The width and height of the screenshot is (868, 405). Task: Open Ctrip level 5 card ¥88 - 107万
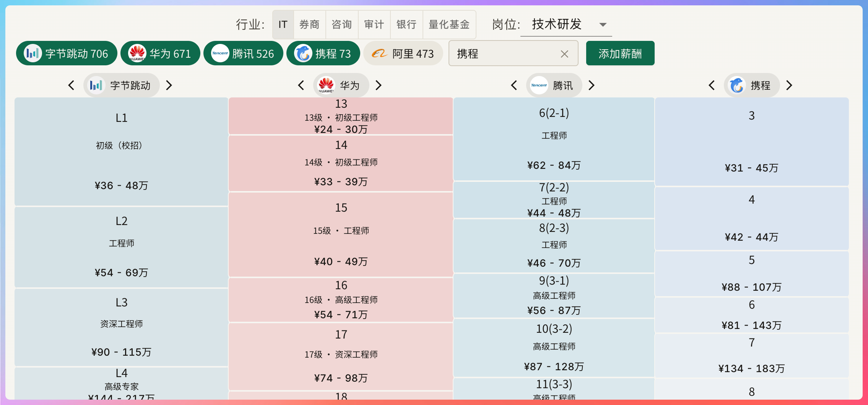752,274
